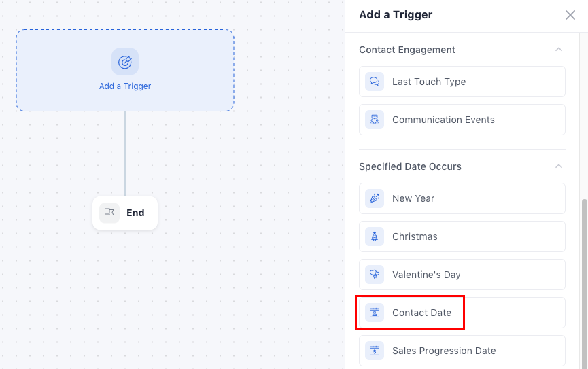Image resolution: width=588 pixels, height=369 pixels.
Task: Click the Valentine's Day balloons icon
Action: point(375,275)
